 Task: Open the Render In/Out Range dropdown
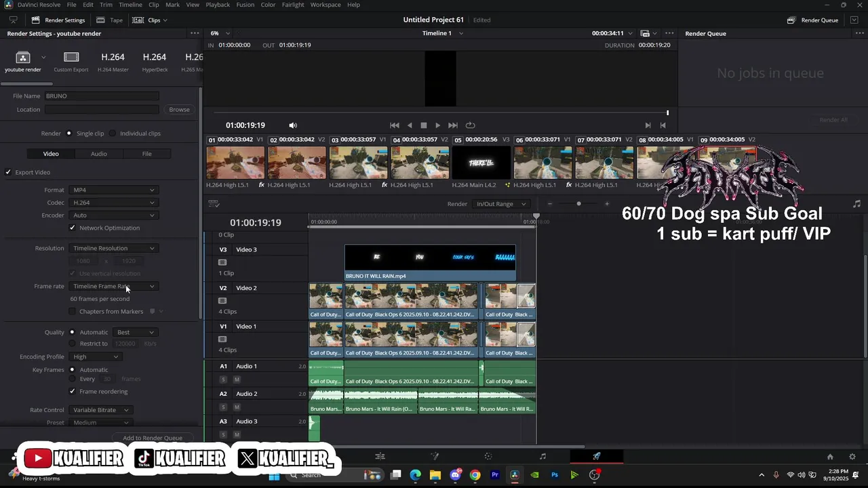coord(500,204)
